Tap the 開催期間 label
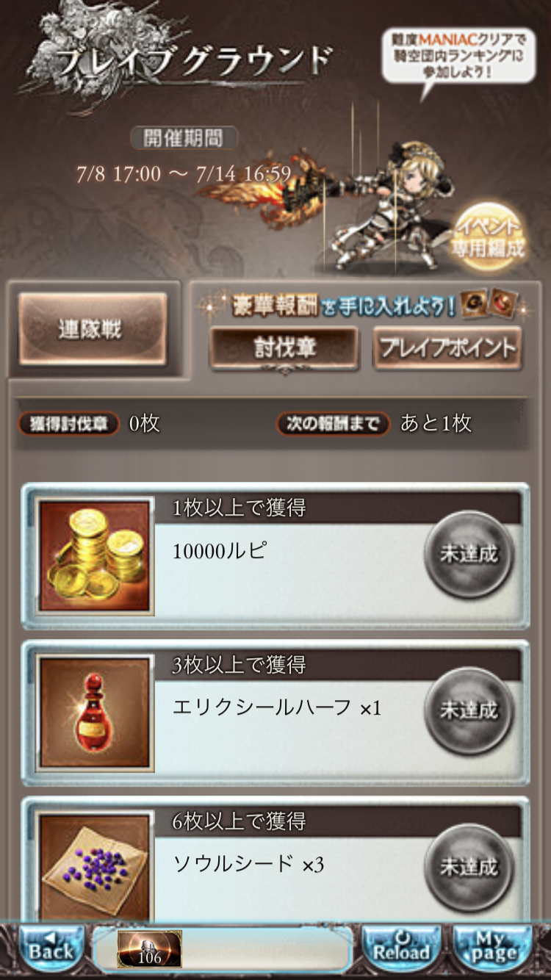Screen dimensions: 551x980 184,137
